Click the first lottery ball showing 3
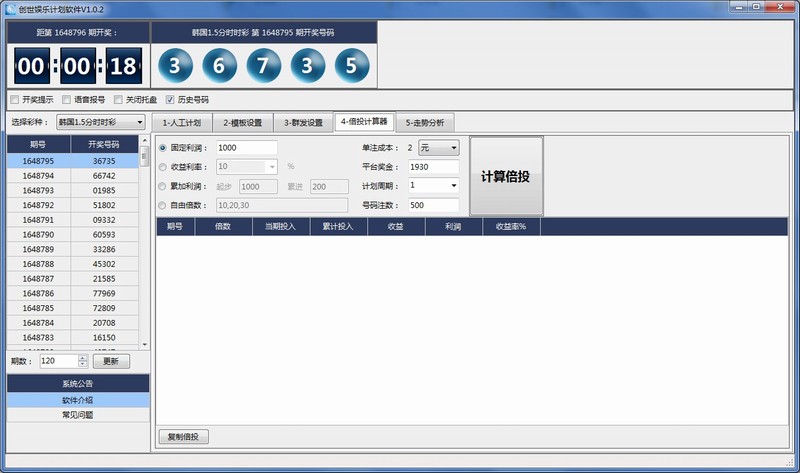This screenshot has height=473, width=800. point(175,66)
